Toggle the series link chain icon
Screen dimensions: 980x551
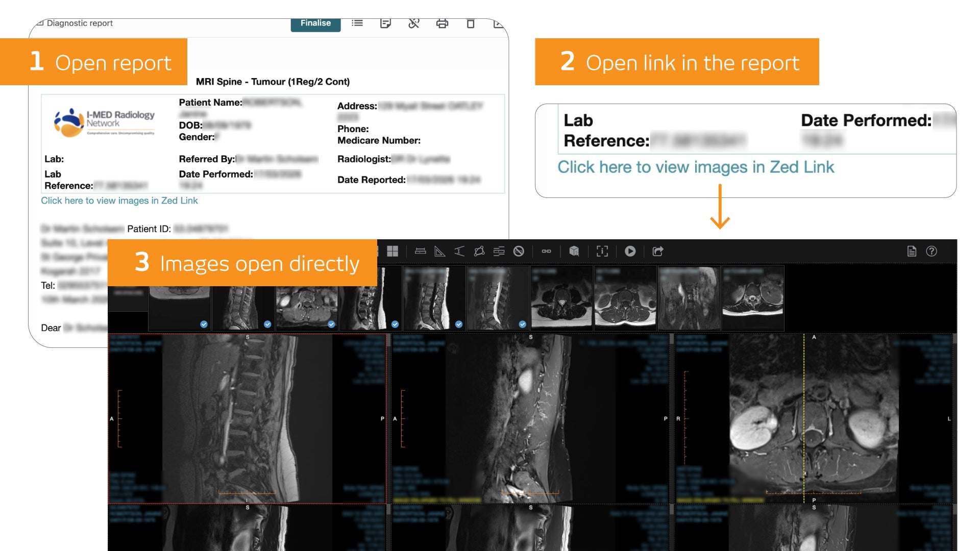tap(546, 251)
